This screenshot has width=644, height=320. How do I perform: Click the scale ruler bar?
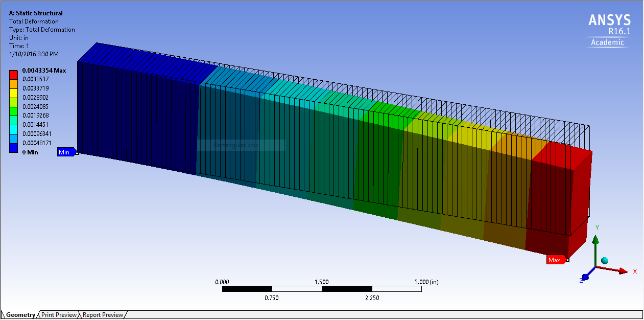tap(322, 289)
